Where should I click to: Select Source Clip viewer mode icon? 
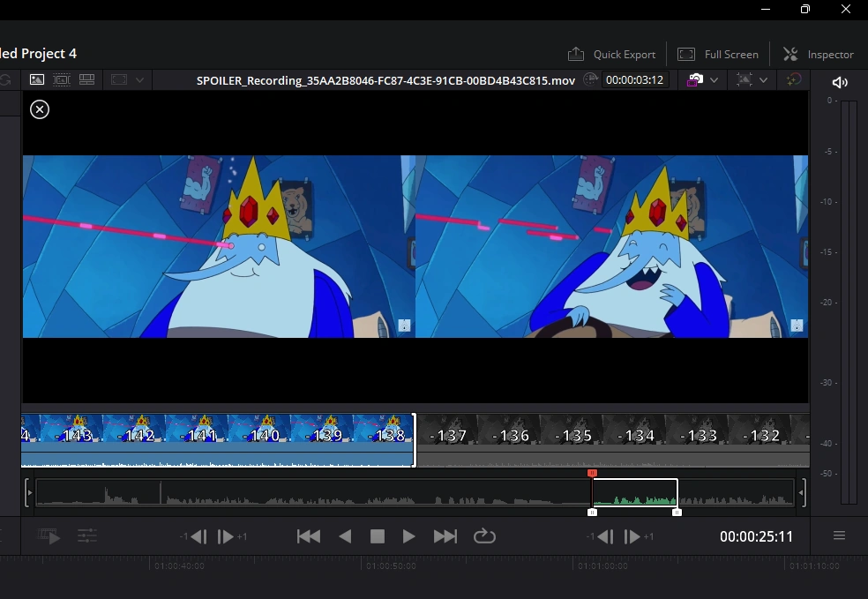(x=37, y=79)
